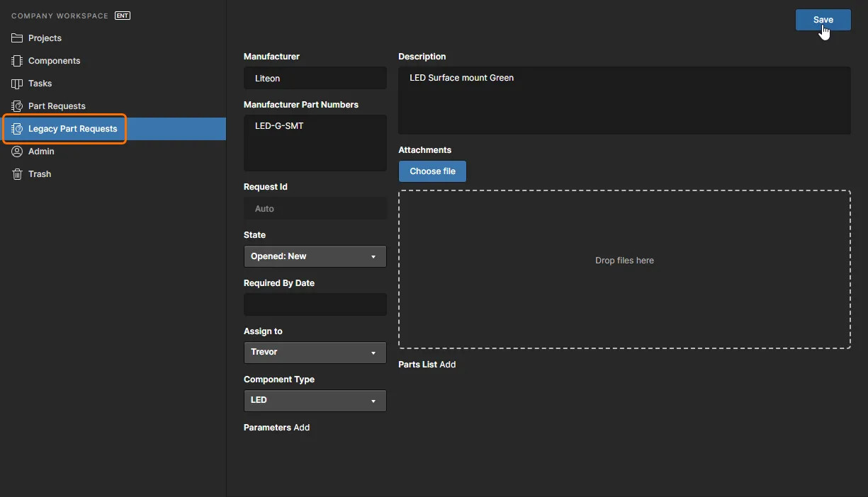Click the ENT workspace badge

123,16
